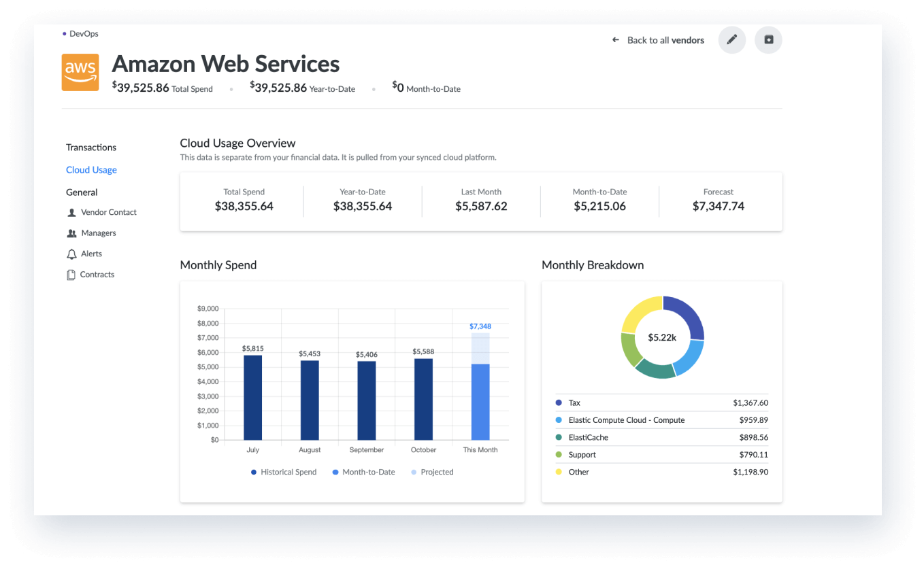Screen dimensions: 924x567
Task: Click the General sidebar heading
Action: [x=82, y=192]
